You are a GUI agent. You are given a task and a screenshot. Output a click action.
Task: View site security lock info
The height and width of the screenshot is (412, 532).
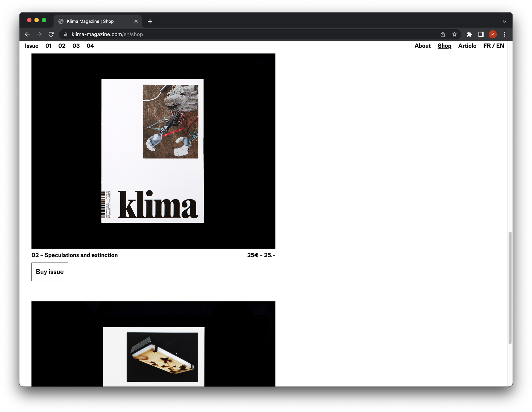click(x=66, y=34)
